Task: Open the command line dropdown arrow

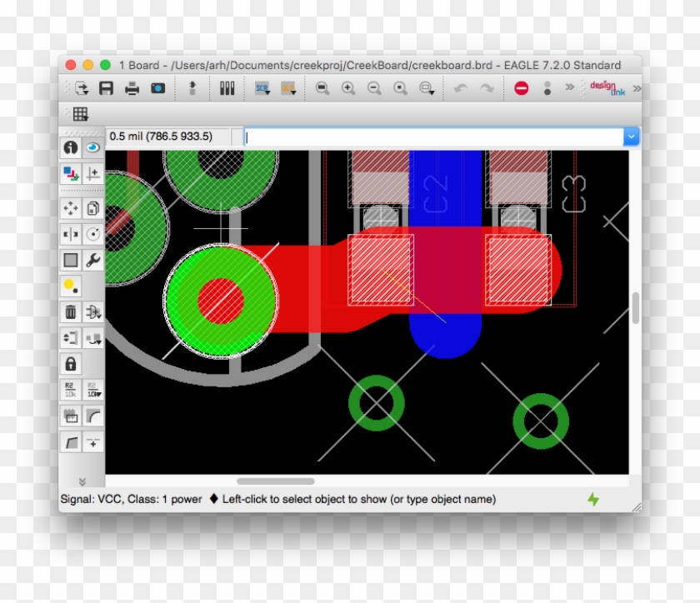Action: [631, 136]
